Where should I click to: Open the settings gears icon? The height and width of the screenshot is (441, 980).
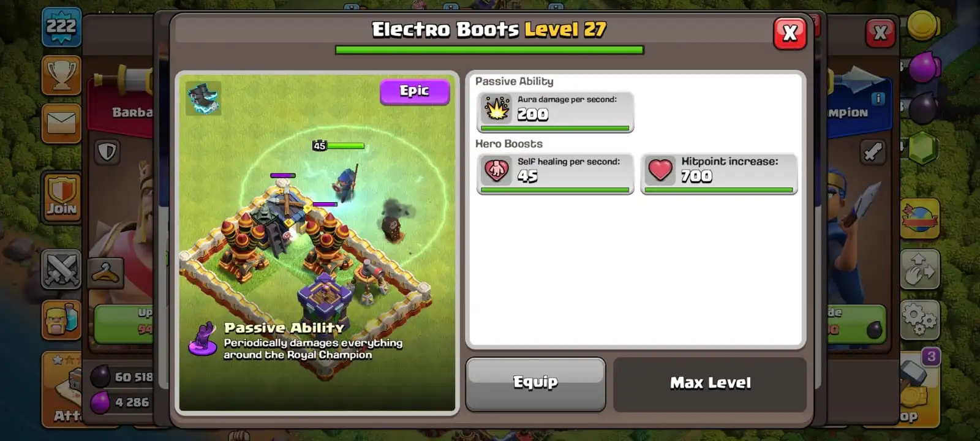[x=919, y=320]
